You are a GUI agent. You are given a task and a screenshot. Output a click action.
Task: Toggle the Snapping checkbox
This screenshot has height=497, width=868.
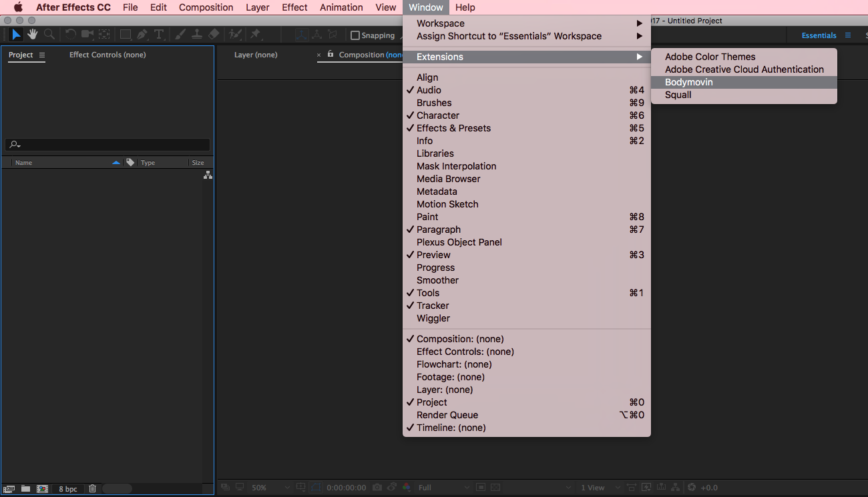click(x=355, y=35)
